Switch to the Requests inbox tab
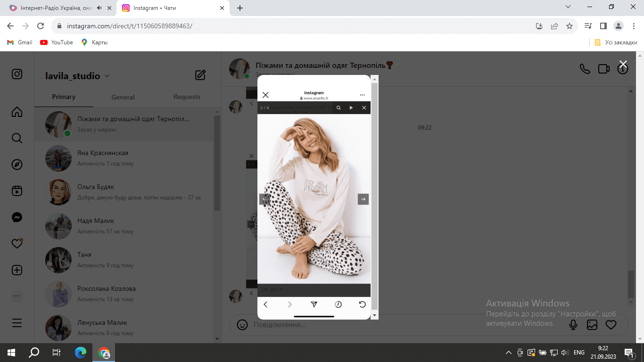 tap(187, 97)
